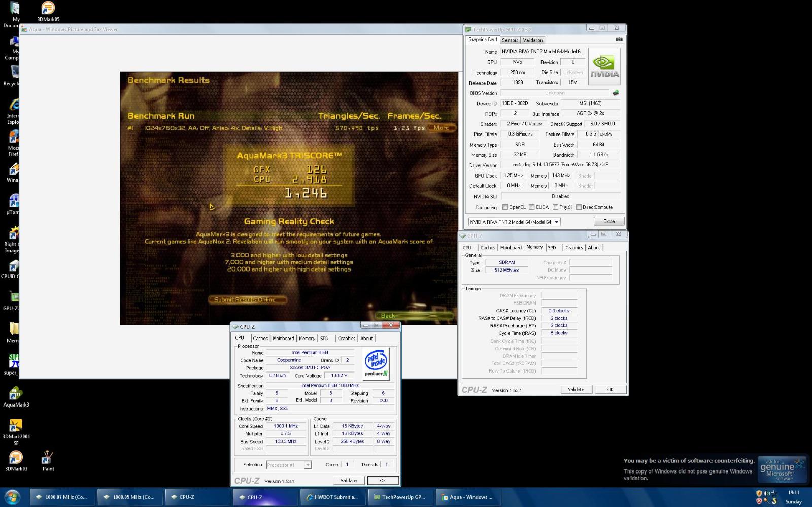Switch to the Validation tab in GPU-Z

click(533, 40)
